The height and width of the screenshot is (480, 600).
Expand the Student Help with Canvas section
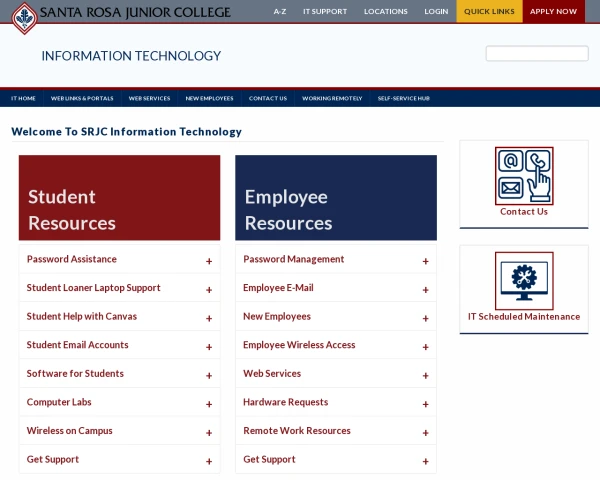(82, 316)
